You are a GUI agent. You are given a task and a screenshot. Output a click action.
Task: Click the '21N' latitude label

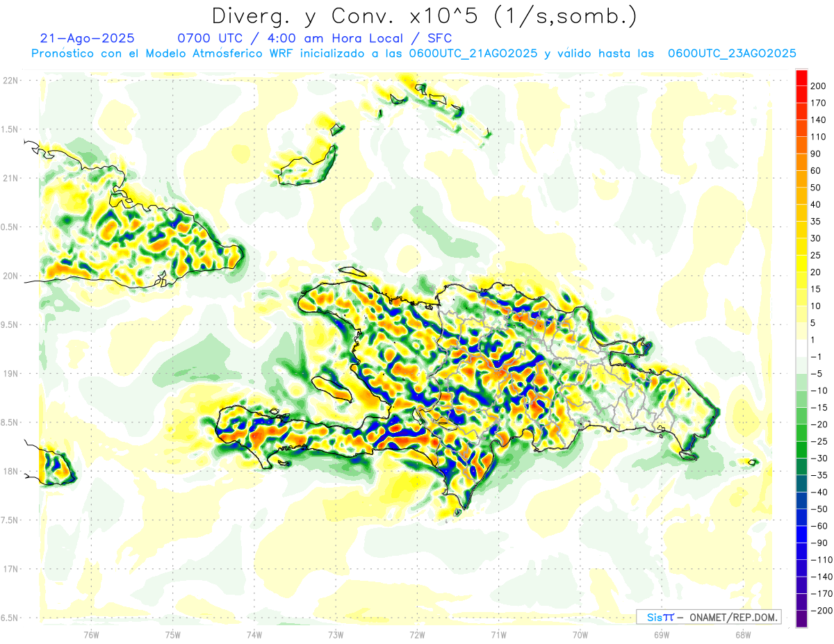pyautogui.click(x=10, y=178)
